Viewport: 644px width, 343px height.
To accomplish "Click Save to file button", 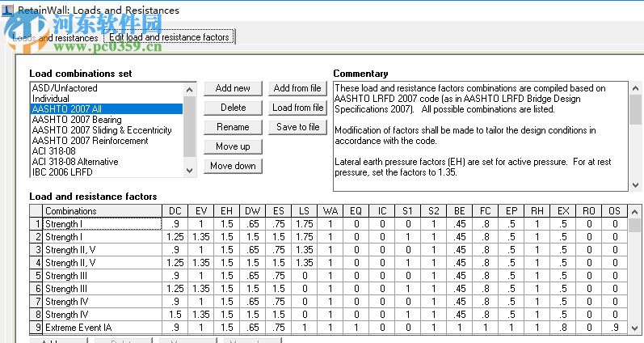I will [297, 127].
